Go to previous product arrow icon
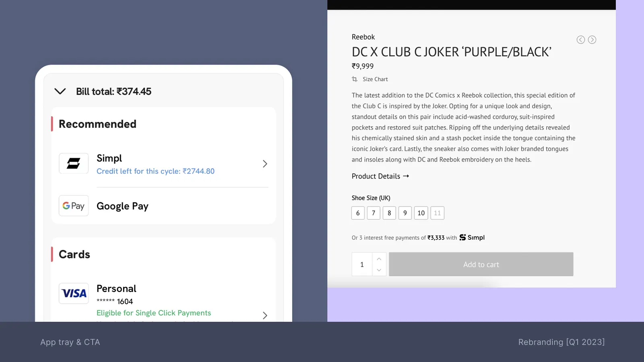The height and width of the screenshot is (362, 644). (580, 39)
